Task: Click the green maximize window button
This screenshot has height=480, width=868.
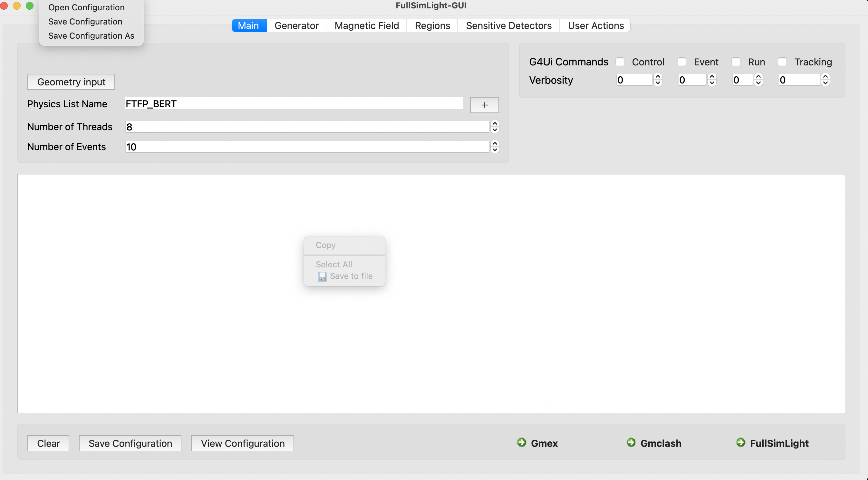Action: (x=30, y=6)
